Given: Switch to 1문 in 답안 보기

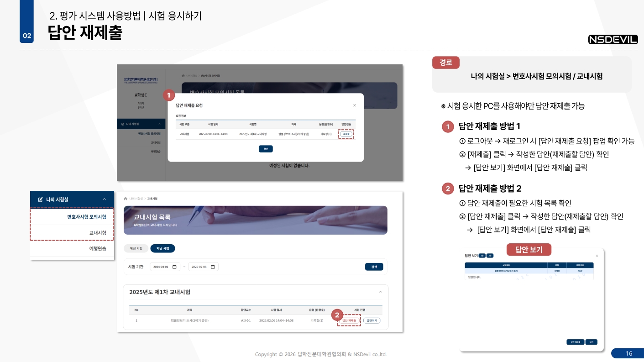Looking at the screenshot, I should (482, 256).
